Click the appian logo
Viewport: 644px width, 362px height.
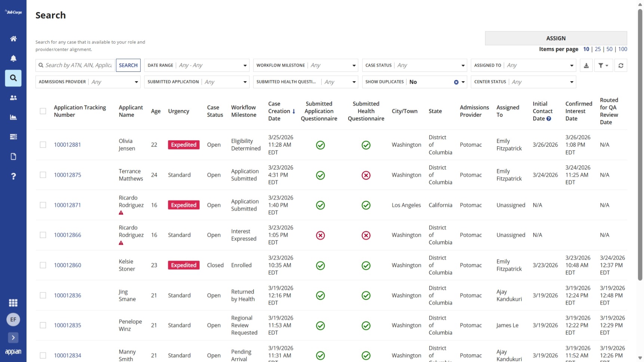coord(13,352)
